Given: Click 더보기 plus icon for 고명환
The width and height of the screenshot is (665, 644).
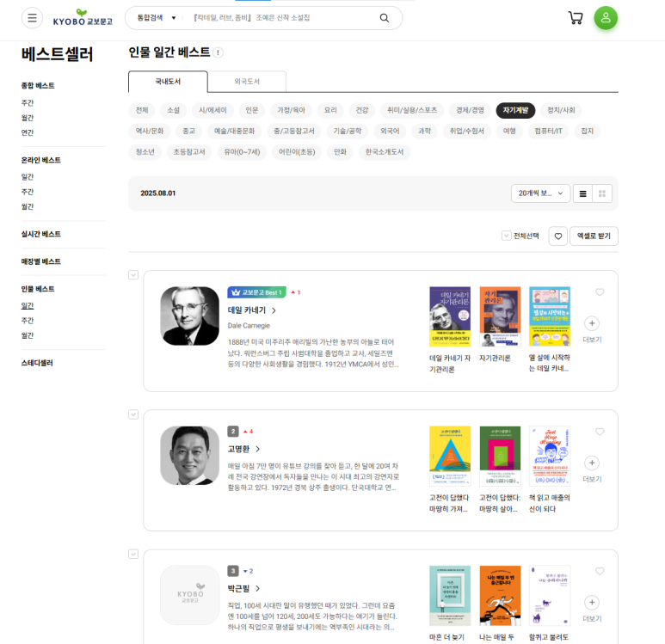Looking at the screenshot, I should [592, 463].
